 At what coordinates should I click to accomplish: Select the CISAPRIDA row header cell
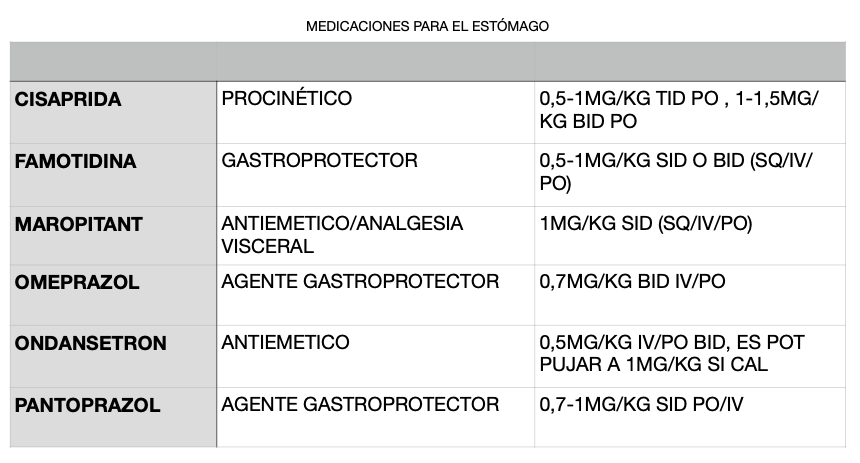114,112
